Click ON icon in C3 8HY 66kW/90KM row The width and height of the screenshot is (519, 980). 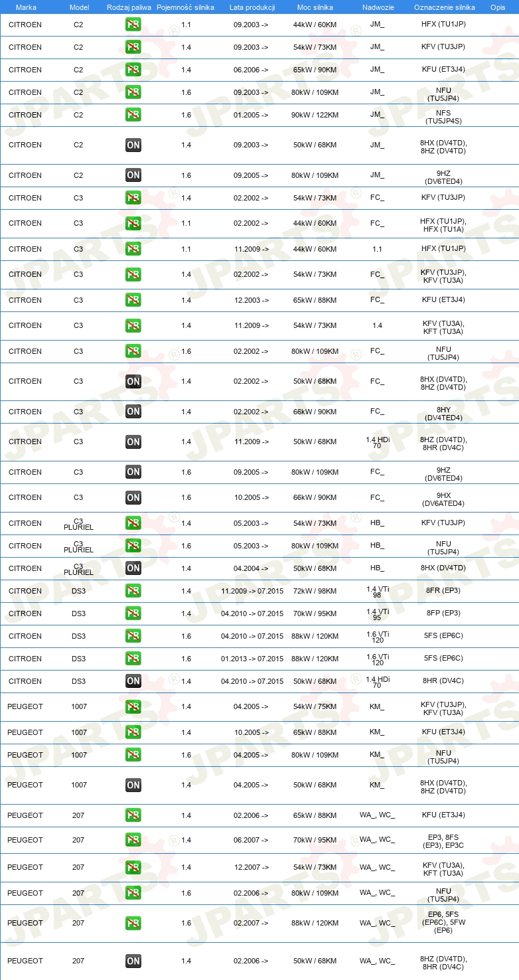[133, 412]
